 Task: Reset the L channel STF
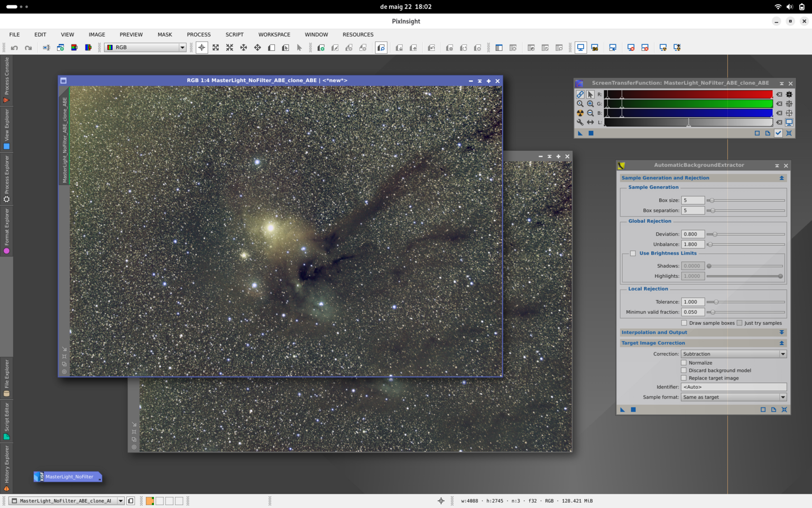point(779,122)
